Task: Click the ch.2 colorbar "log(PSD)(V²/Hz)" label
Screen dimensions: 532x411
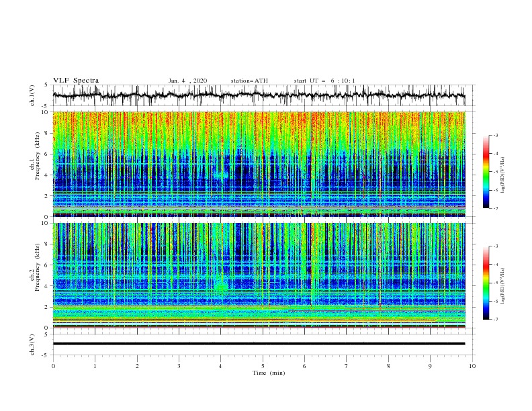Action: [504, 285]
